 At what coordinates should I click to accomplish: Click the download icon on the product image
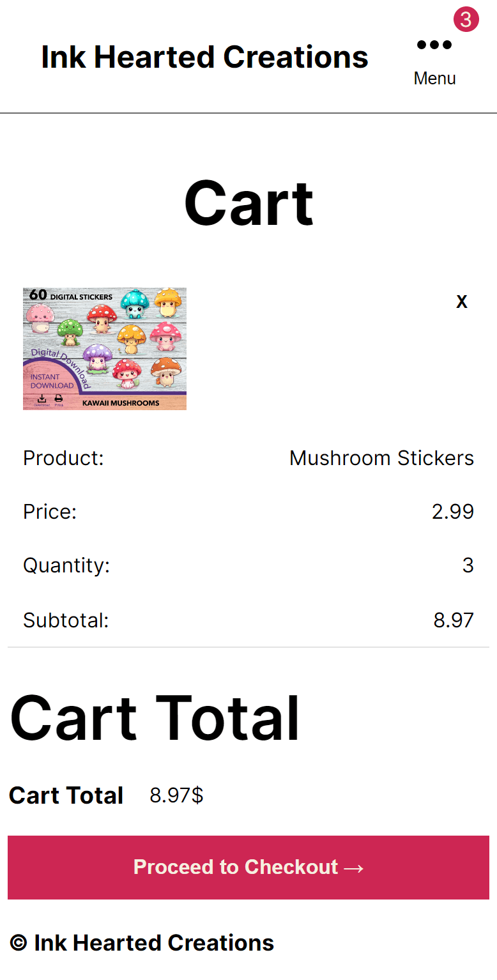(x=42, y=398)
